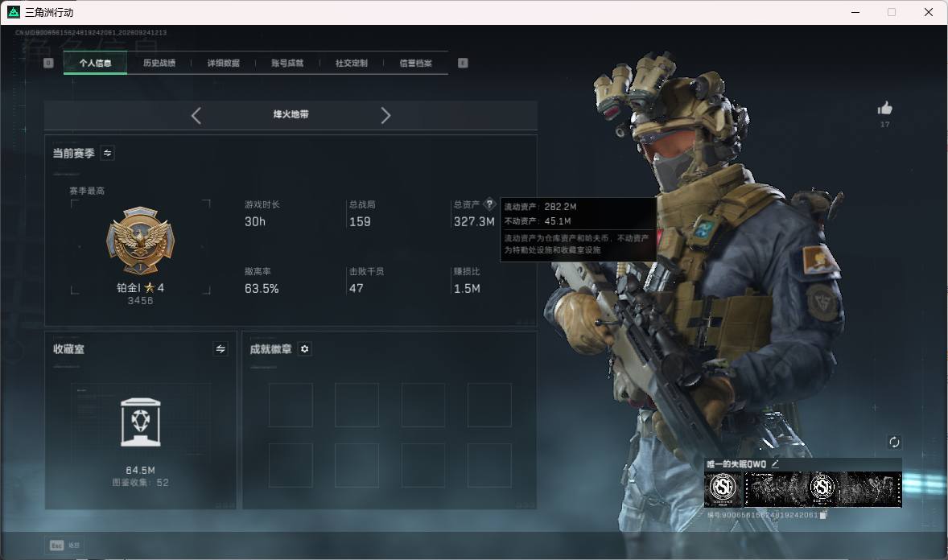Click the 成就徽章 panel heading

(270, 349)
